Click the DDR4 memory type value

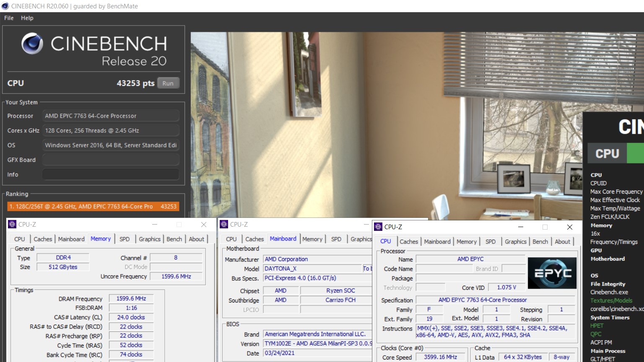[63, 258]
